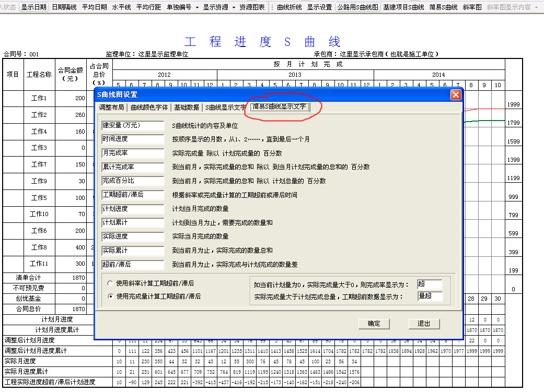Click 平均行距 toolbar item
This screenshot has height=392, width=544.
pos(148,7)
